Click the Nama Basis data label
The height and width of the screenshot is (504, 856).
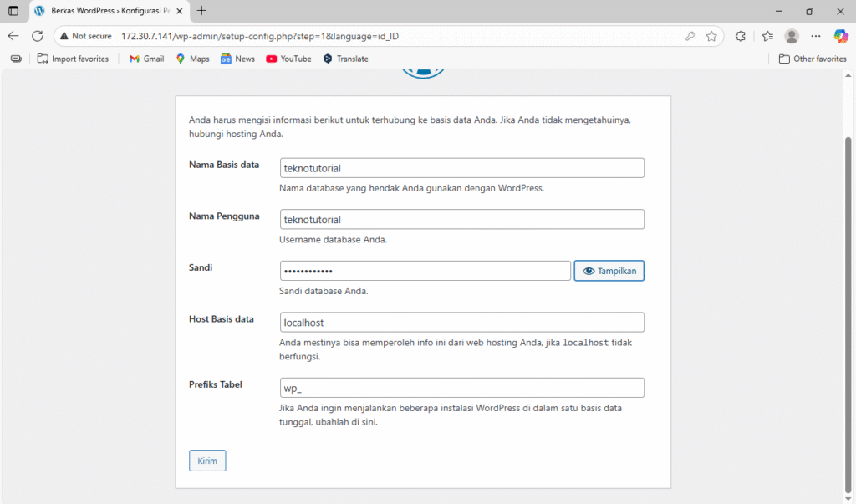(224, 165)
